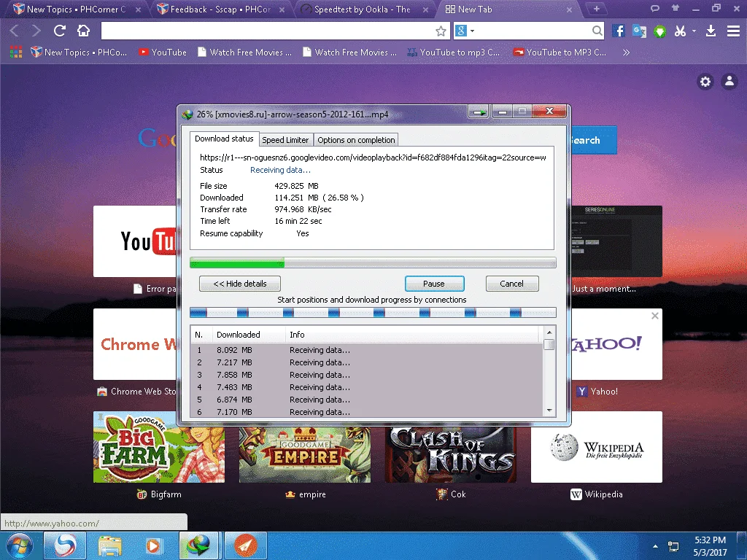Image resolution: width=747 pixels, height=560 pixels.
Task: Expand the scissors tool dropdown arrow
Action: pyautogui.click(x=694, y=31)
